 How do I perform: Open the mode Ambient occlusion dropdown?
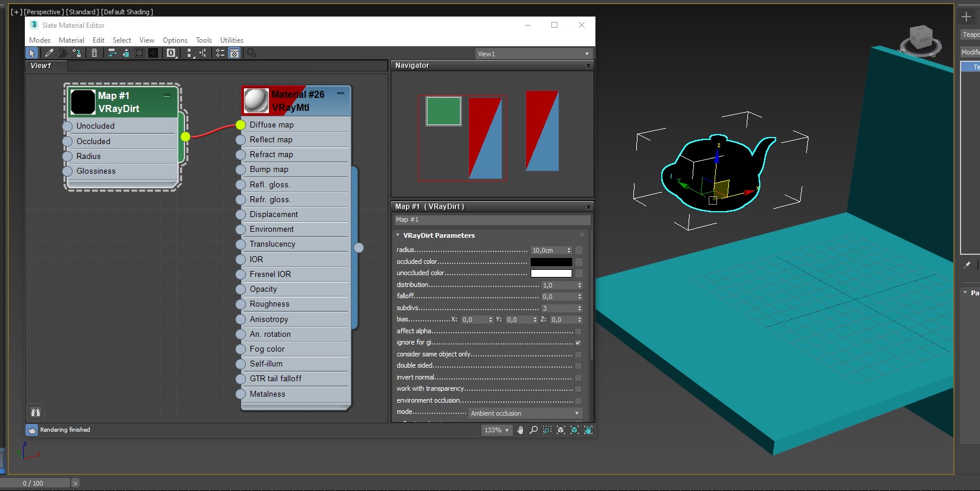[525, 413]
